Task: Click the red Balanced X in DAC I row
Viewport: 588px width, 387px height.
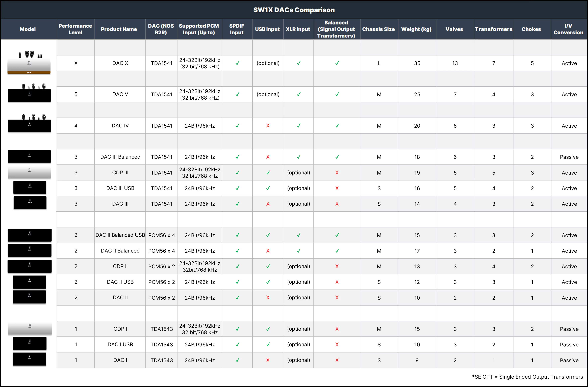Action: click(x=337, y=360)
